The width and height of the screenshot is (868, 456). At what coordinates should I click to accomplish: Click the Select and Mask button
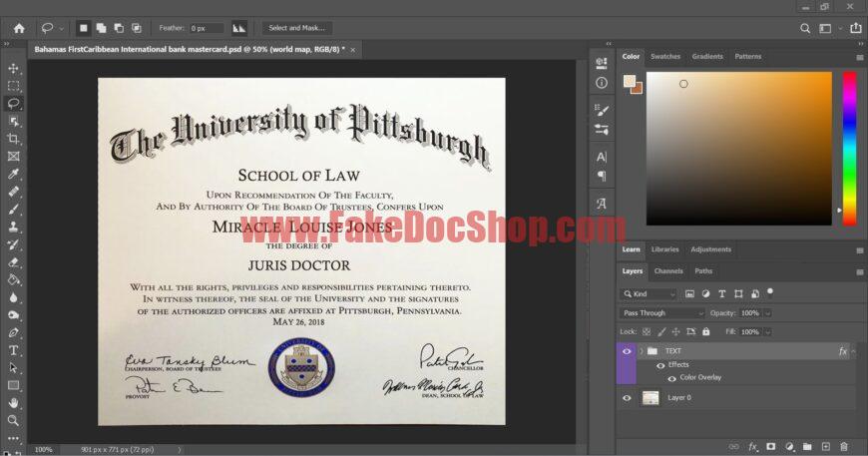pyautogui.click(x=296, y=28)
